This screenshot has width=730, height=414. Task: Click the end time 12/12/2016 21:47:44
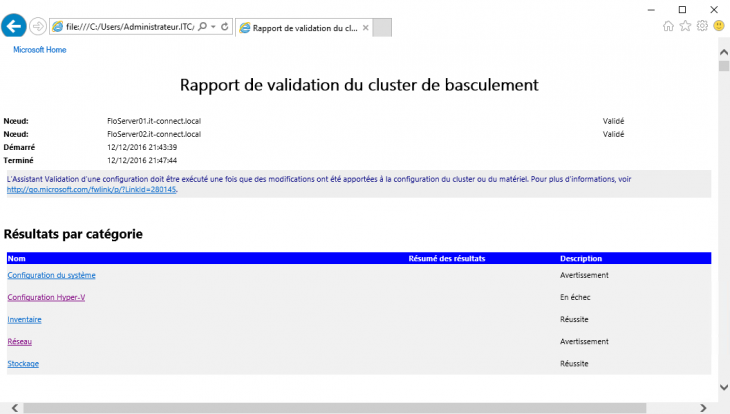click(142, 160)
